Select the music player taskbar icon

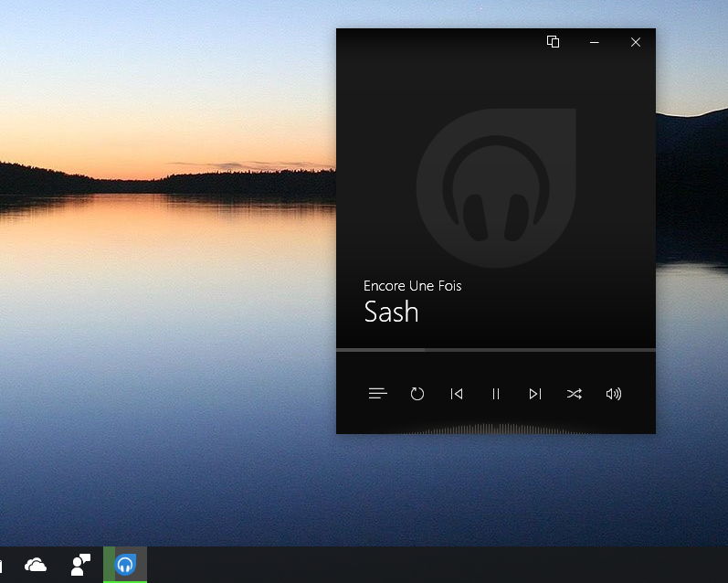click(125, 565)
